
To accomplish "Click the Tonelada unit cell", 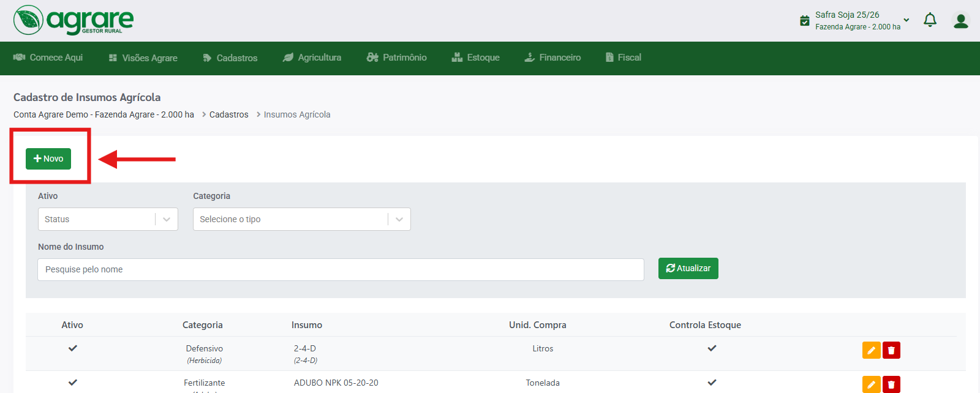I will coord(543,383).
